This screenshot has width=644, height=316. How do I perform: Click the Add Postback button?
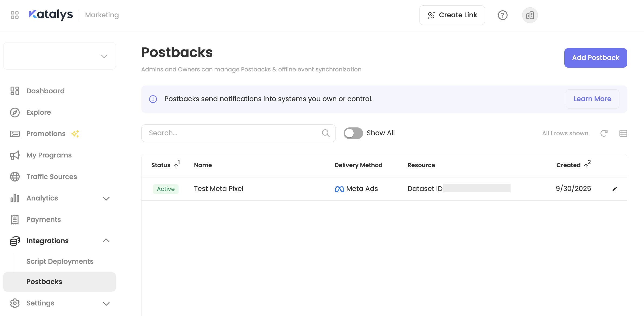595,58
